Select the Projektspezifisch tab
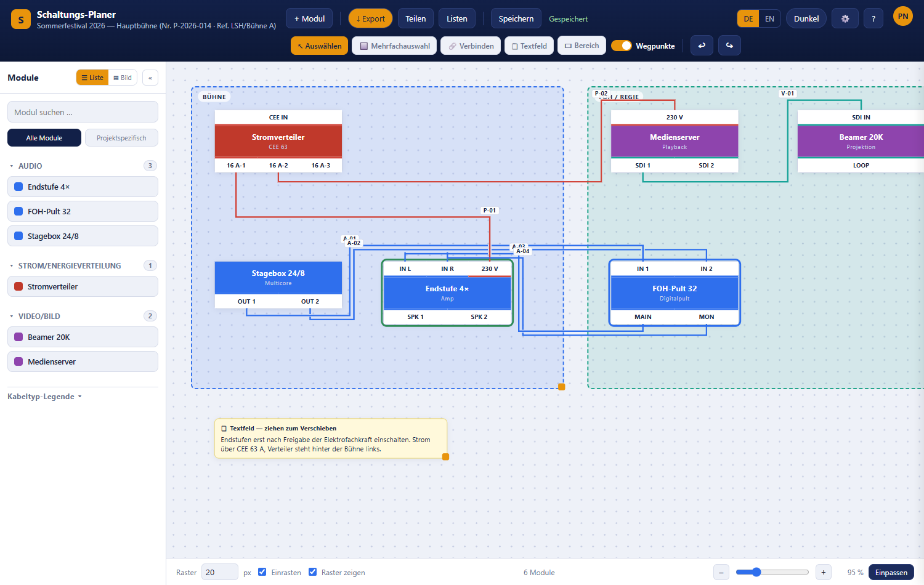 click(x=121, y=138)
